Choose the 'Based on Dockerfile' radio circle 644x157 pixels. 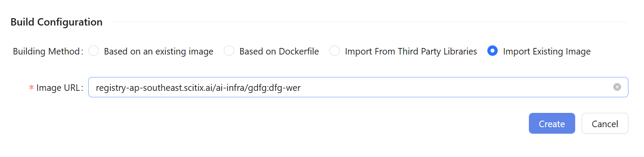pyautogui.click(x=229, y=51)
